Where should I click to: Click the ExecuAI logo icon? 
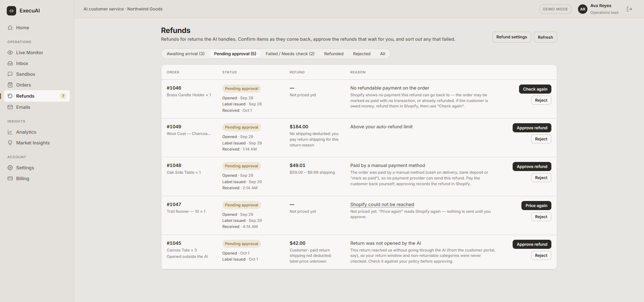[11, 10]
